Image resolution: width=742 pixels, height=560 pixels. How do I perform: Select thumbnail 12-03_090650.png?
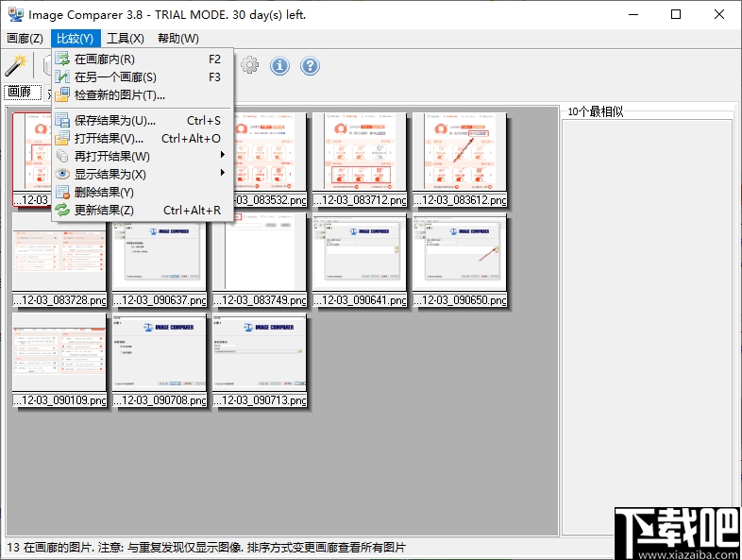(x=460, y=260)
